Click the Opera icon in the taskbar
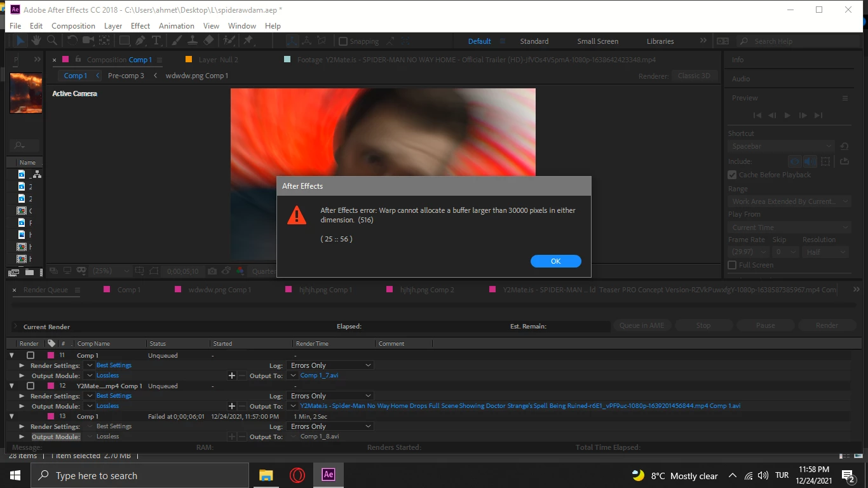Image resolution: width=868 pixels, height=488 pixels. [x=297, y=475]
